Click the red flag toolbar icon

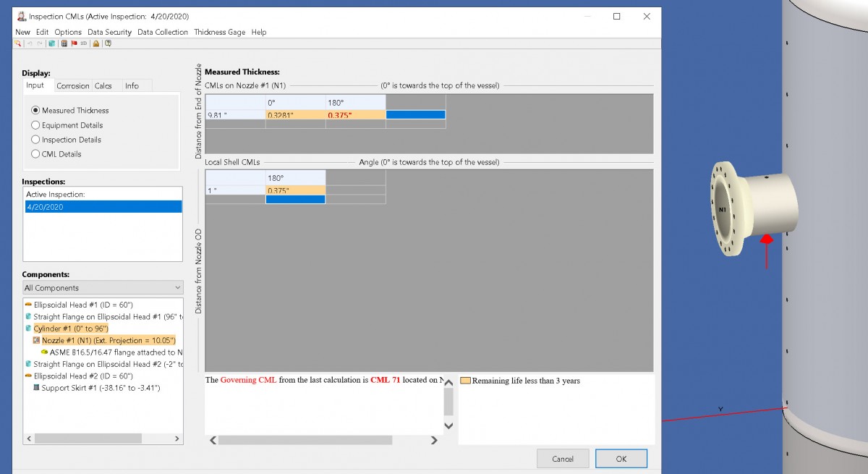click(74, 43)
